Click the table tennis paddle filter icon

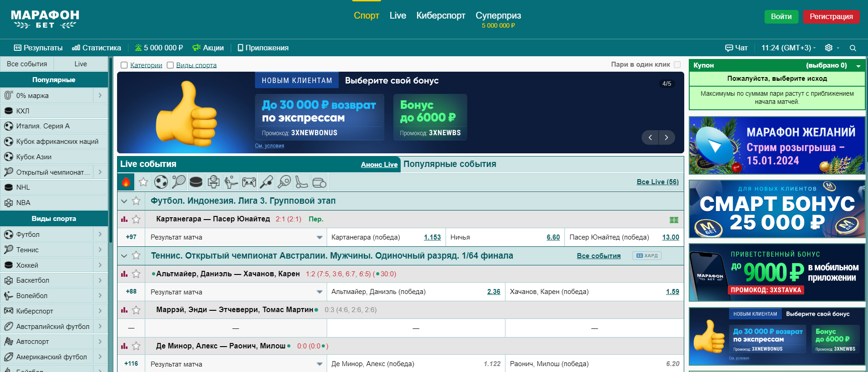[284, 182]
